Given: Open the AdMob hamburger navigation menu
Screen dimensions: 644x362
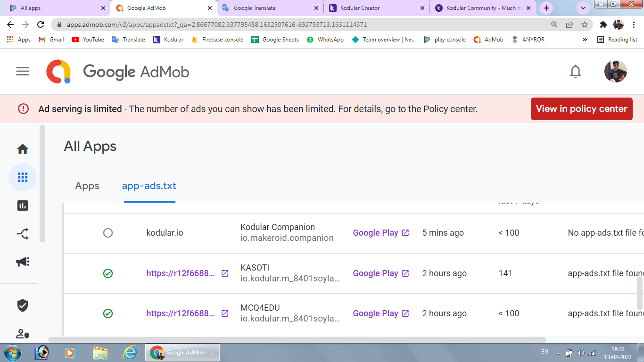Looking at the screenshot, I should click(23, 71).
